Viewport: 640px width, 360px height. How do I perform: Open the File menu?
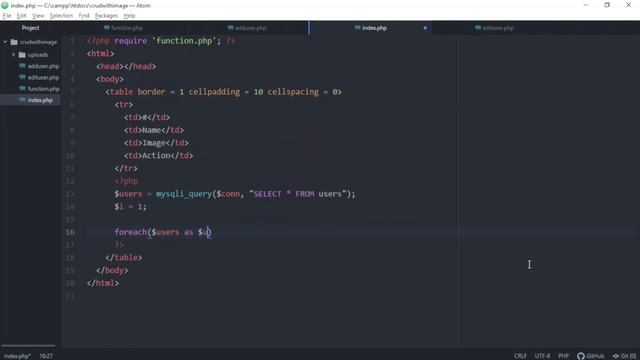[7, 16]
